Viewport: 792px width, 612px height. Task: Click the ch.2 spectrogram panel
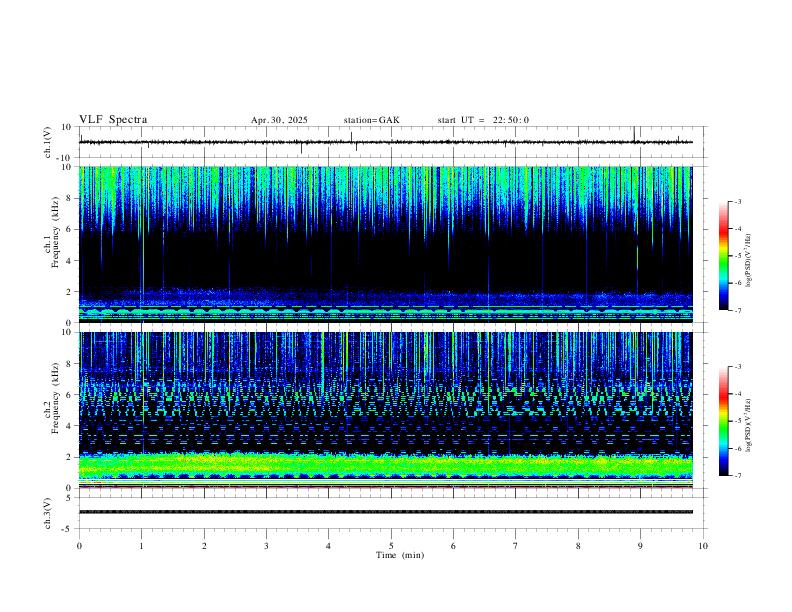385,410
